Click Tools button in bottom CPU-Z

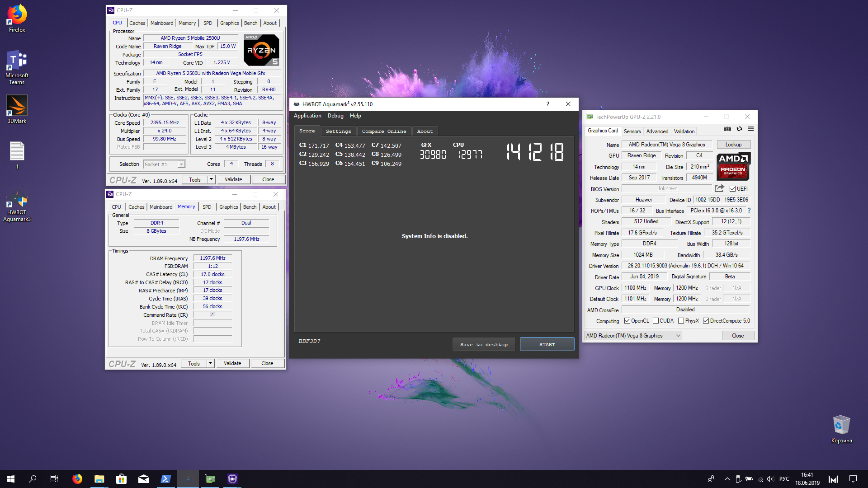pyautogui.click(x=194, y=363)
